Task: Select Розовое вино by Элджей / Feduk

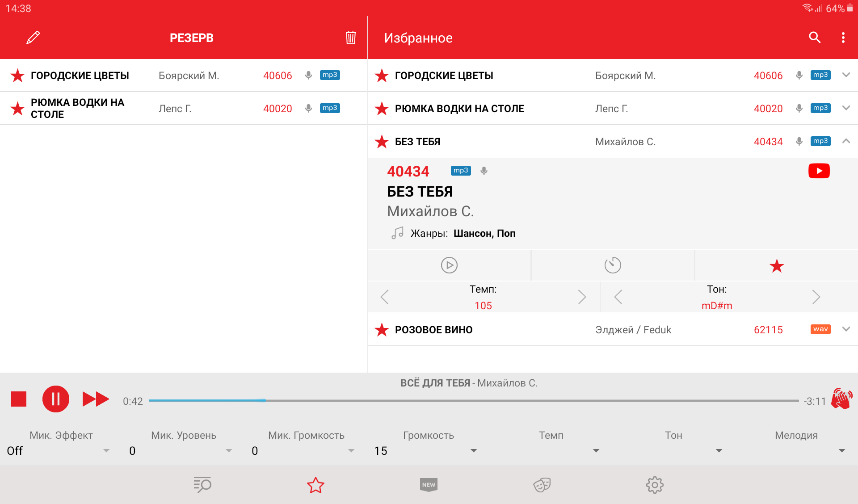Action: [613, 330]
